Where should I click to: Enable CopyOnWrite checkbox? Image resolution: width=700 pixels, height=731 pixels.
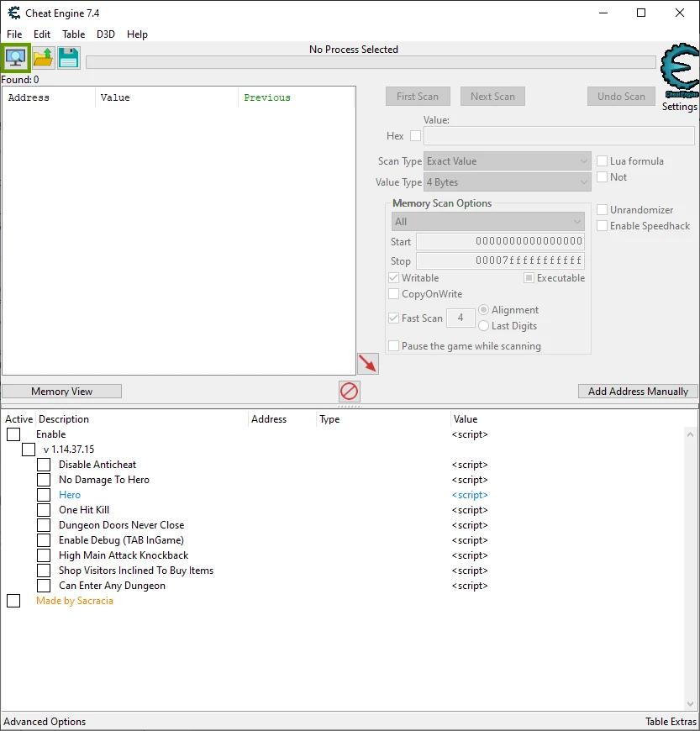[x=393, y=294]
